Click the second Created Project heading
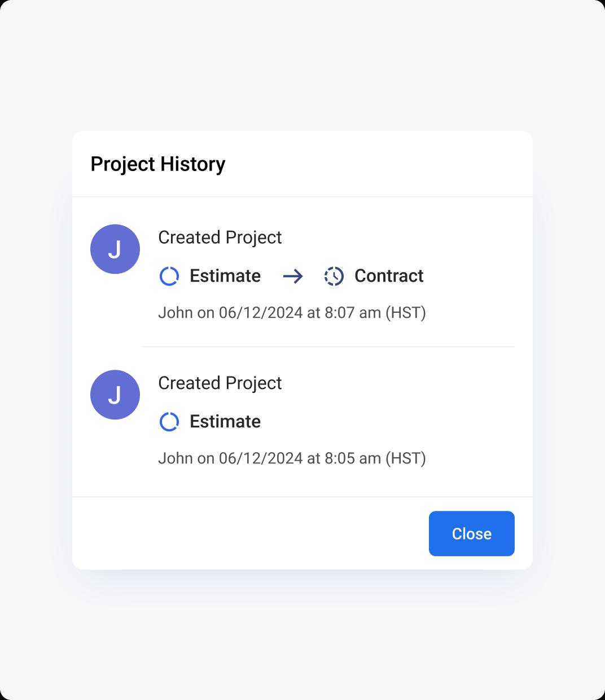This screenshot has height=700, width=605. click(220, 383)
